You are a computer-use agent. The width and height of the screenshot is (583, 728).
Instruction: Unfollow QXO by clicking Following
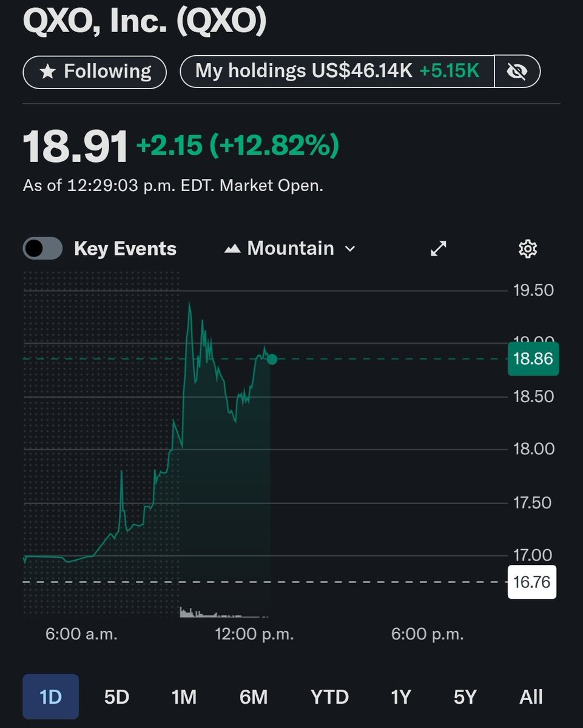coord(94,70)
